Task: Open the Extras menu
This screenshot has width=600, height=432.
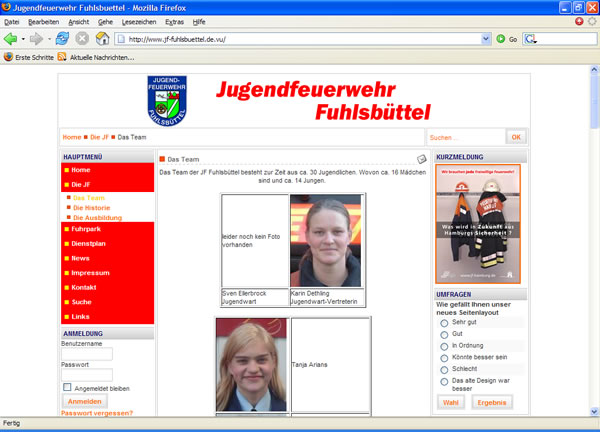Action: click(x=175, y=21)
